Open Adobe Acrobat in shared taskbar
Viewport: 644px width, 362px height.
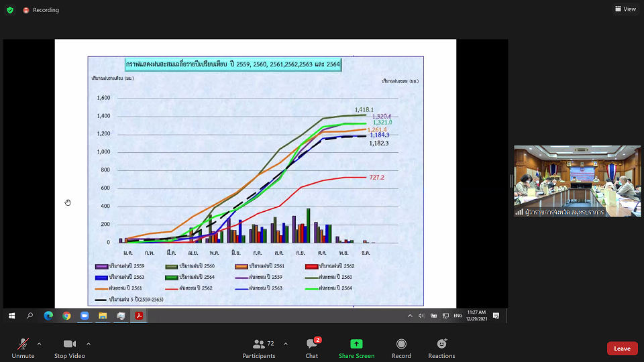pos(139,316)
